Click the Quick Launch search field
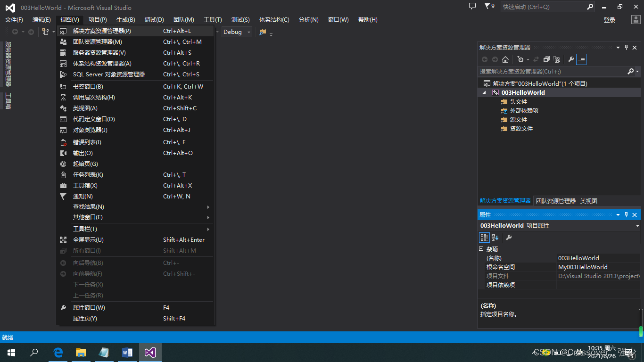The width and height of the screenshot is (644, 362). [x=543, y=7]
